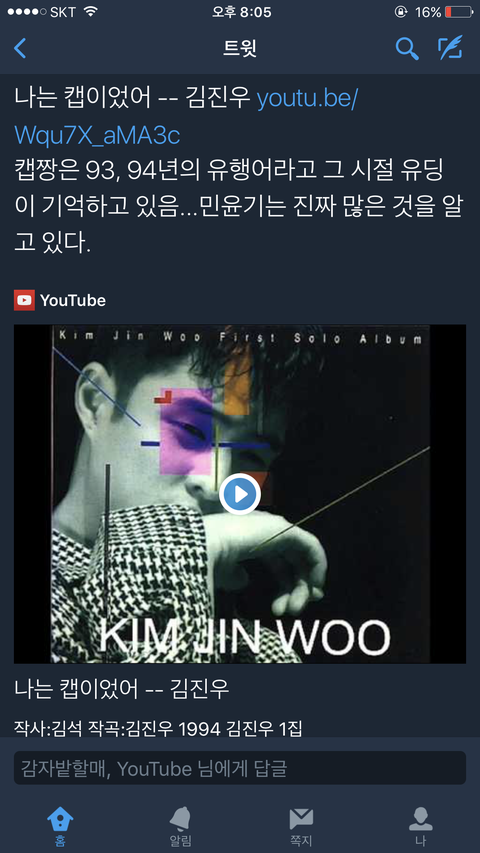Image resolution: width=480 pixels, height=853 pixels.
Task: Switch to the 홈 home tab
Action: (60, 826)
